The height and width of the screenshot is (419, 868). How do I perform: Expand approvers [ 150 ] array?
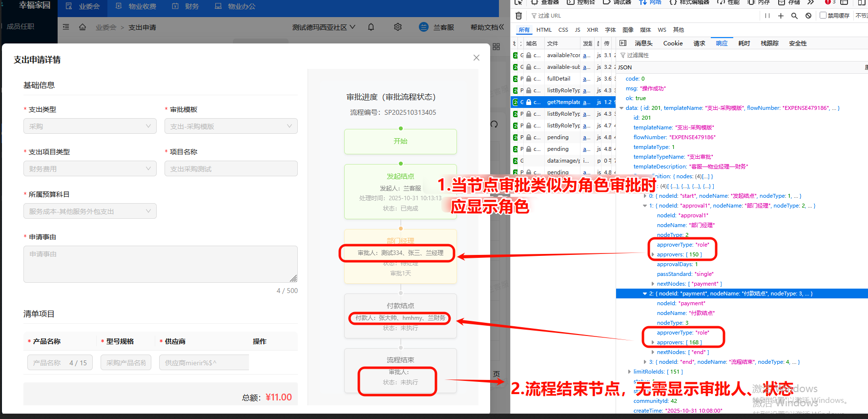(x=653, y=254)
